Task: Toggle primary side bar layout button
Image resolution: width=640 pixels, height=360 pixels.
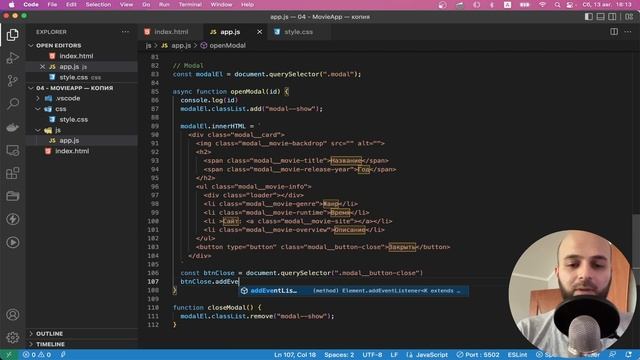Action: click(x=589, y=17)
